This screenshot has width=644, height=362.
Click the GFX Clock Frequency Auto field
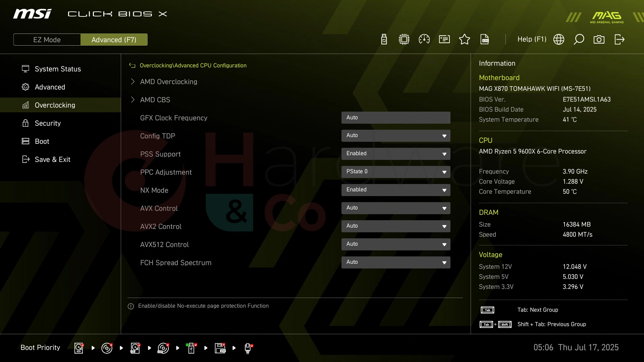(x=396, y=118)
